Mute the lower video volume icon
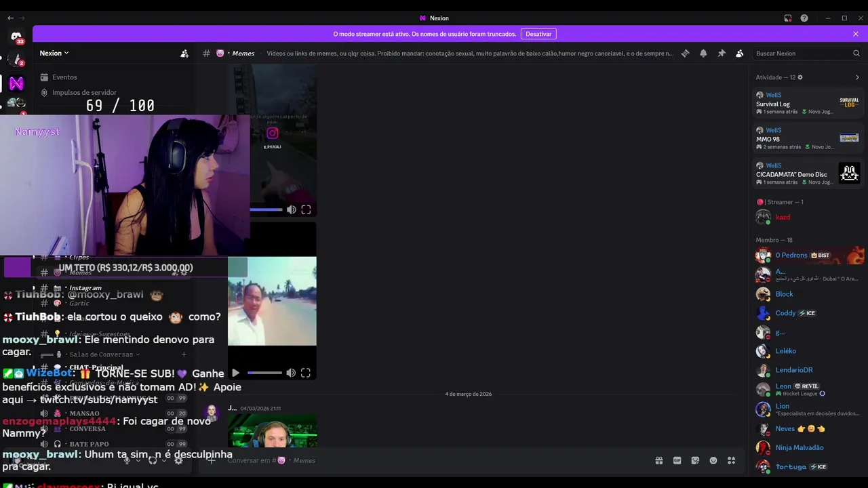This screenshot has height=488, width=868. [291, 373]
